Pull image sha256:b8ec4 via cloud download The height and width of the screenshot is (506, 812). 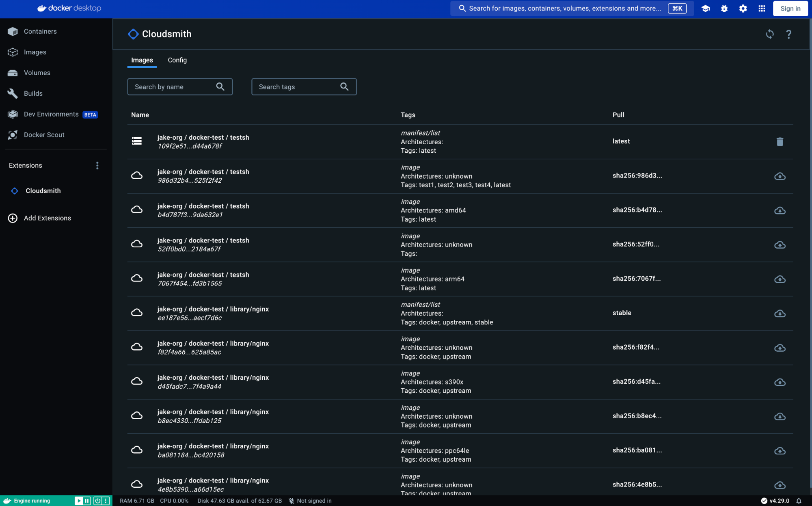[780, 416]
